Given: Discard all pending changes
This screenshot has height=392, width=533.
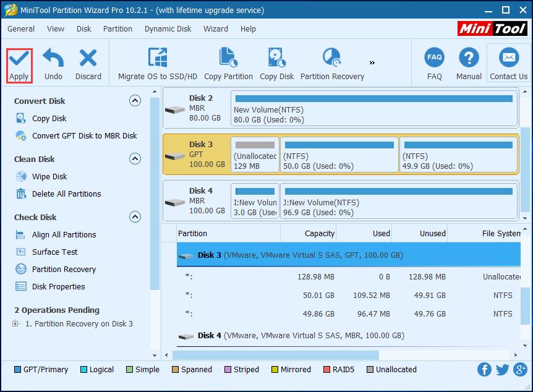Looking at the screenshot, I should click(88, 59).
